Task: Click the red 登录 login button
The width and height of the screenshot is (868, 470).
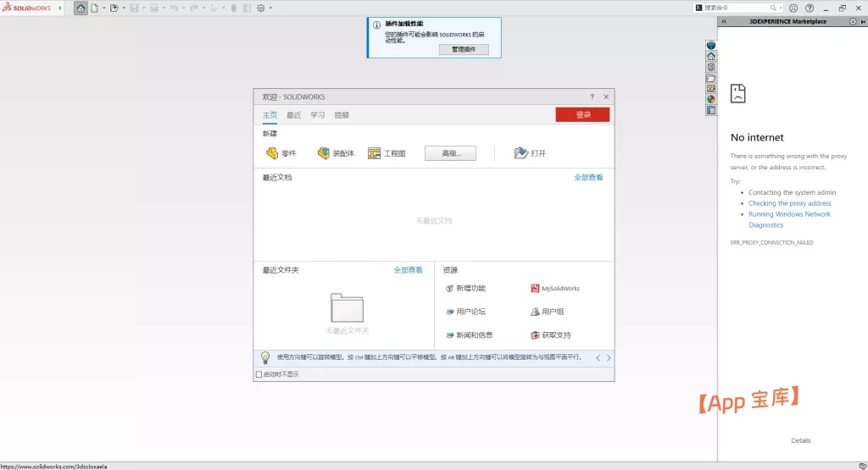Action: point(582,114)
